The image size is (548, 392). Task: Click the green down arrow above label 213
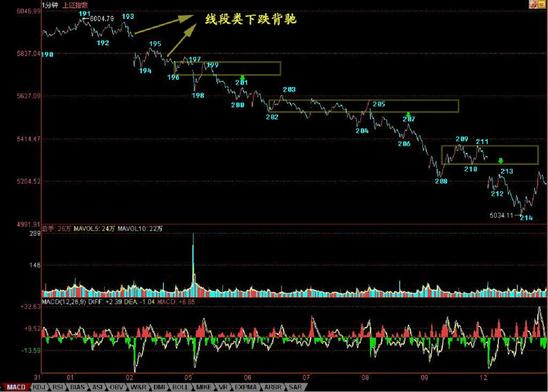click(501, 161)
